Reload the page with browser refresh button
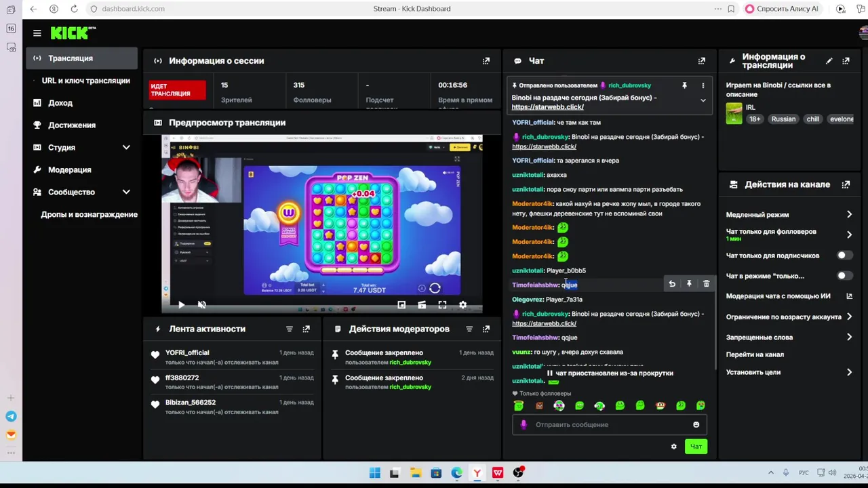The height and width of the screenshot is (488, 868). coord(74,9)
